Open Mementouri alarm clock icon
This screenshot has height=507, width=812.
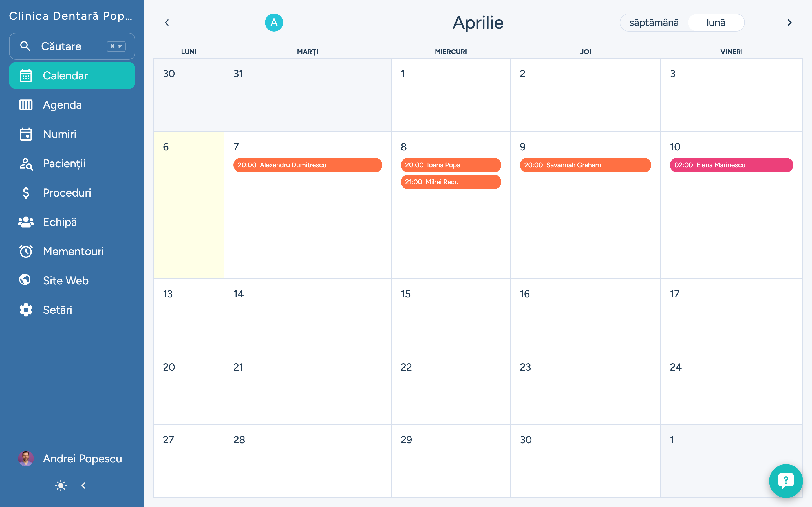click(x=26, y=251)
